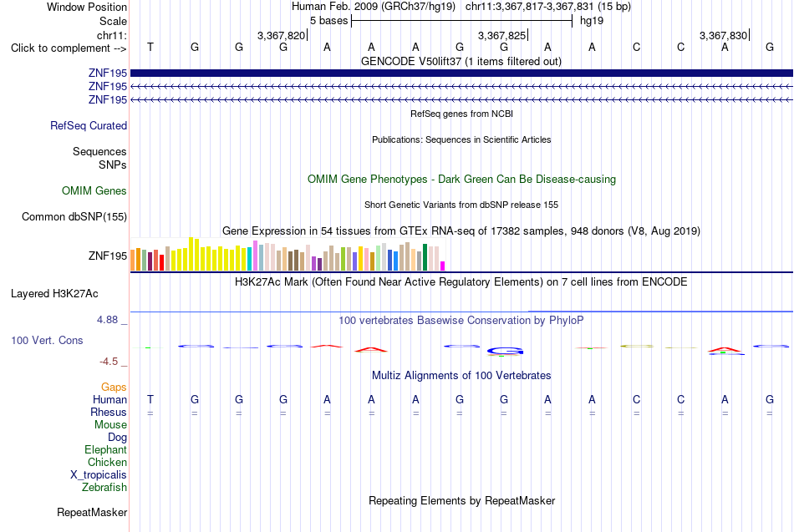Image resolution: width=794 pixels, height=532 pixels.
Task: Open the RefSeq Curated track label
Action: pos(88,125)
